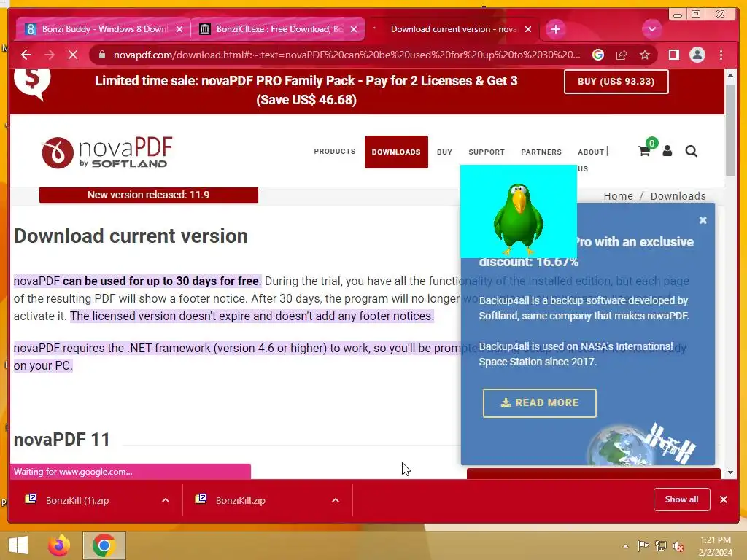The image size is (747, 560).
Task: Open the shopping cart icon
Action: [644, 152]
